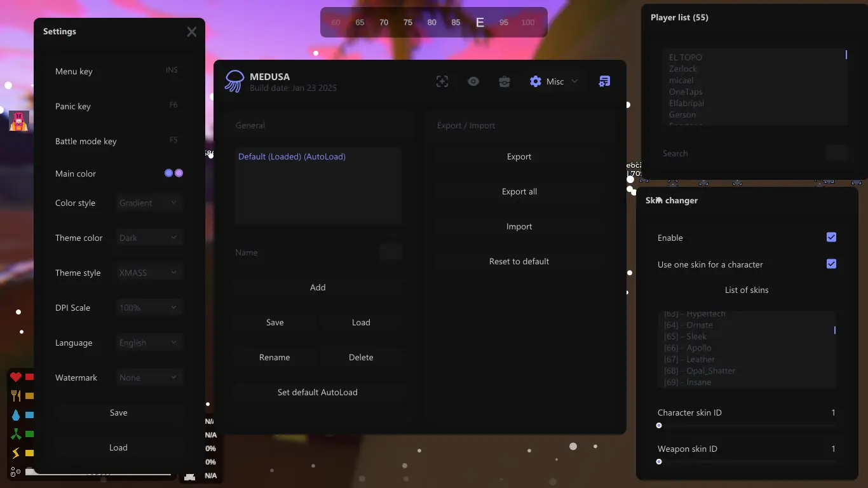This screenshot has width=868, height=488.
Task: Toggle the skin changer Enable checkbox
Action: point(831,237)
